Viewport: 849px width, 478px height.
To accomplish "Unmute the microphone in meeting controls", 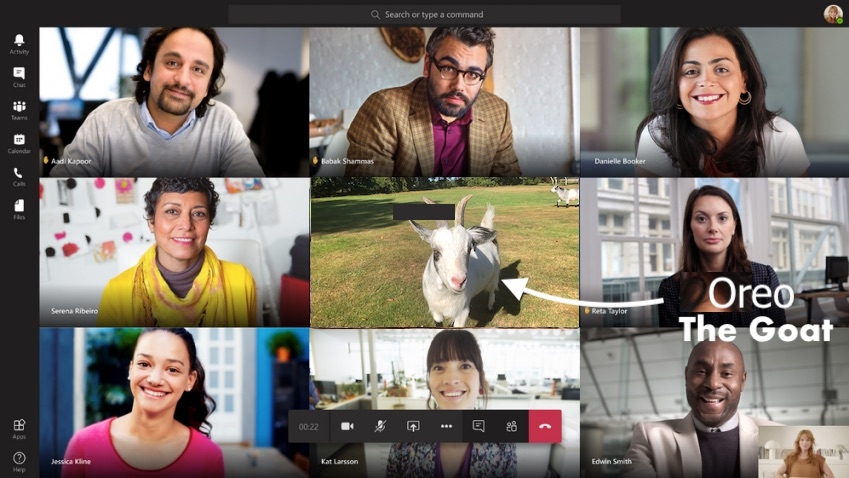I will click(x=380, y=426).
